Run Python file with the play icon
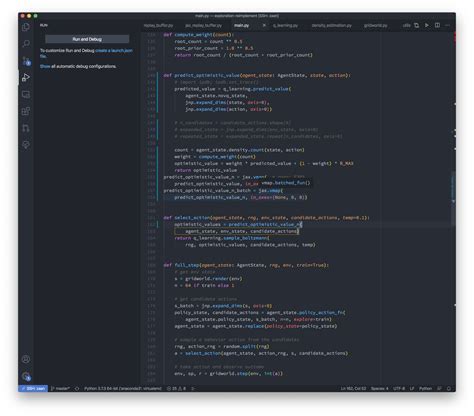 (x=427, y=25)
